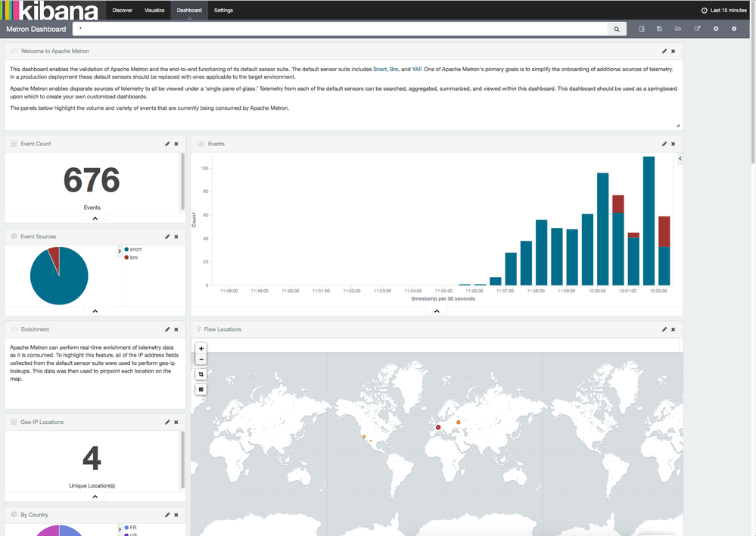Click zoom-in icon on Flow Locations map
The image size is (756, 536).
[x=201, y=348]
